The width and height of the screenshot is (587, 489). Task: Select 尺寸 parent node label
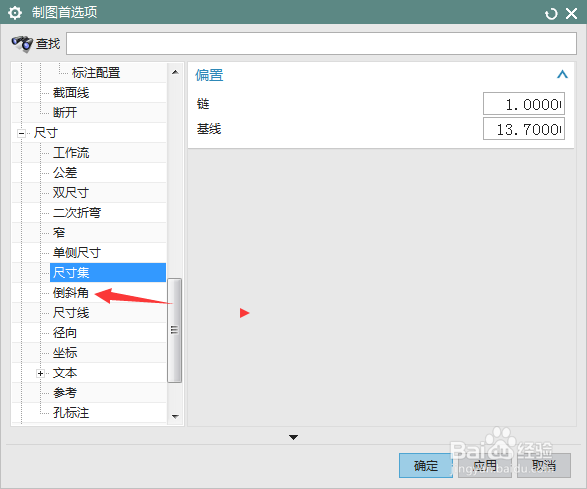[46, 133]
